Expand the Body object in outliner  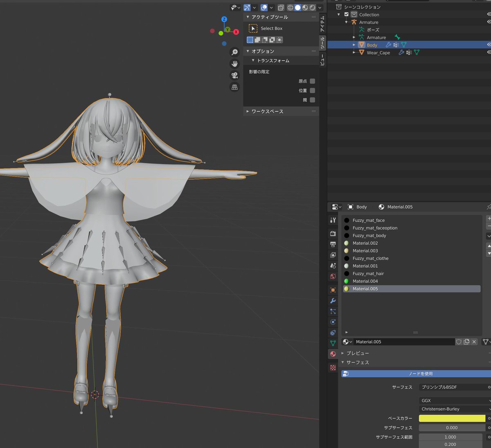click(x=354, y=45)
